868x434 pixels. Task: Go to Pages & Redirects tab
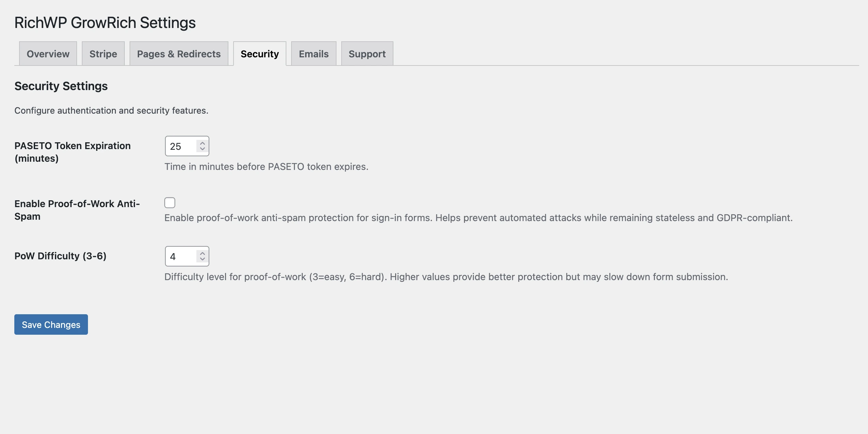click(x=179, y=54)
